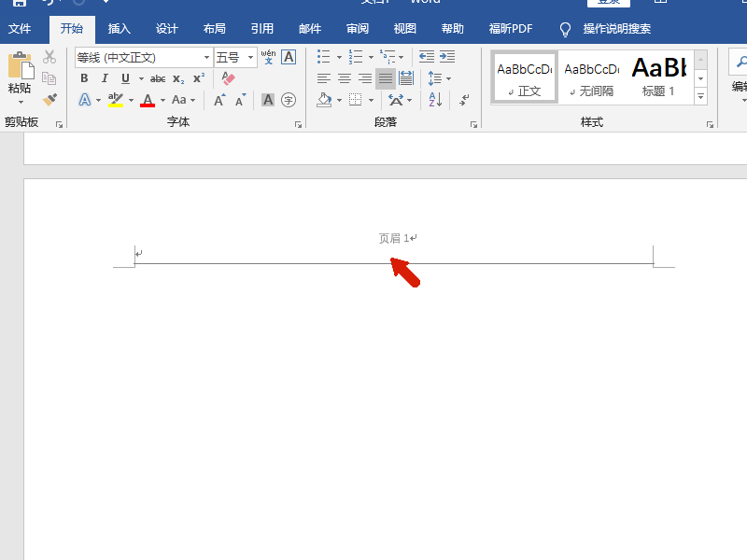Image resolution: width=747 pixels, height=560 pixels.
Task: Click Grow Font size icon
Action: tap(219, 100)
